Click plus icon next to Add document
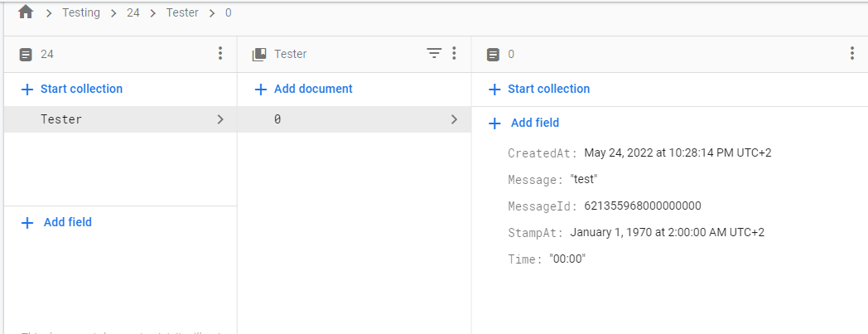This screenshot has height=334, width=868. (260, 89)
